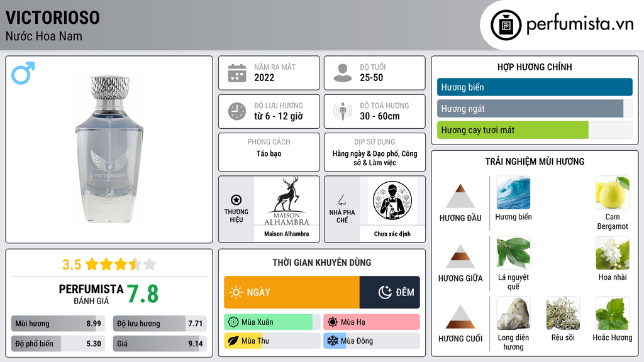Viewport: 644px width, 362px height.
Task: Click the Hương cuối pyramid icon
Action: click(x=460, y=317)
